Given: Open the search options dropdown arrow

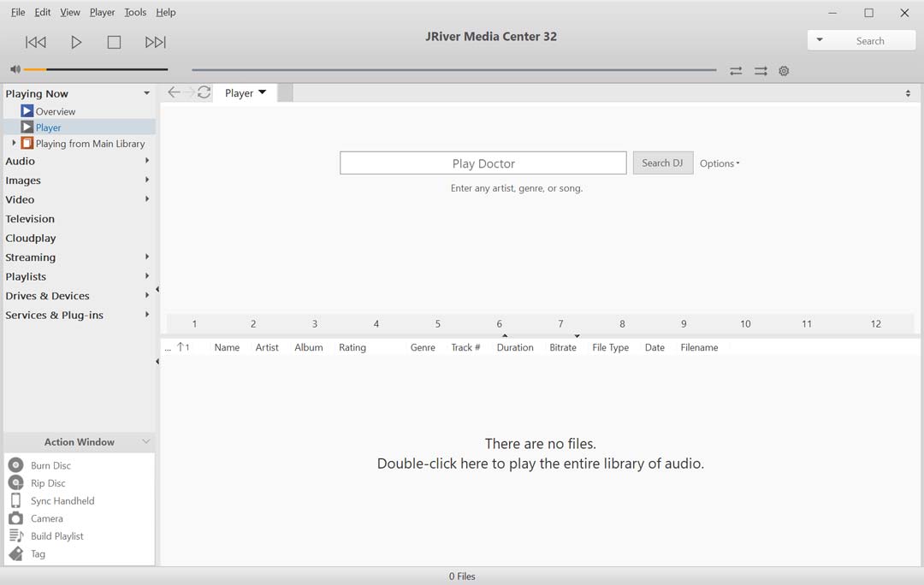Looking at the screenshot, I should click(x=819, y=40).
